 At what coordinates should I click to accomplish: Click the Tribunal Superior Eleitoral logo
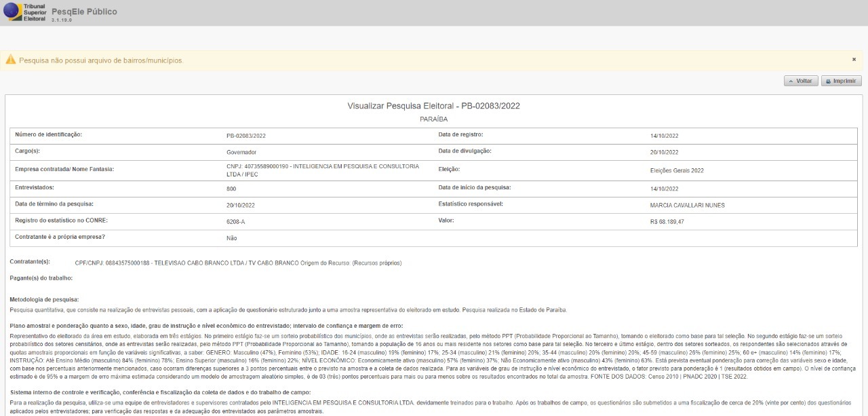[x=24, y=12]
